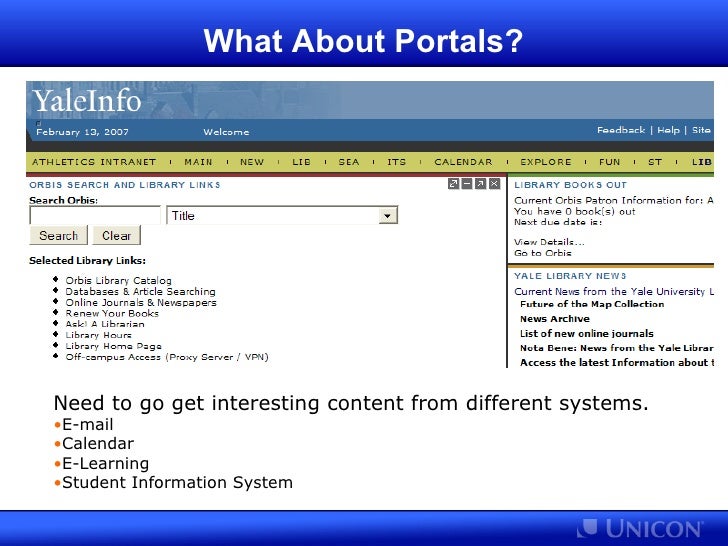The height and width of the screenshot is (546, 728).
Task: Open Online Journals & Newspapers link
Action: point(141,303)
